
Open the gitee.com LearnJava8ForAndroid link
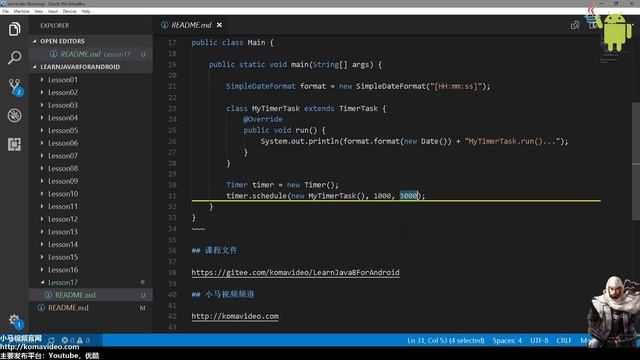click(296, 273)
